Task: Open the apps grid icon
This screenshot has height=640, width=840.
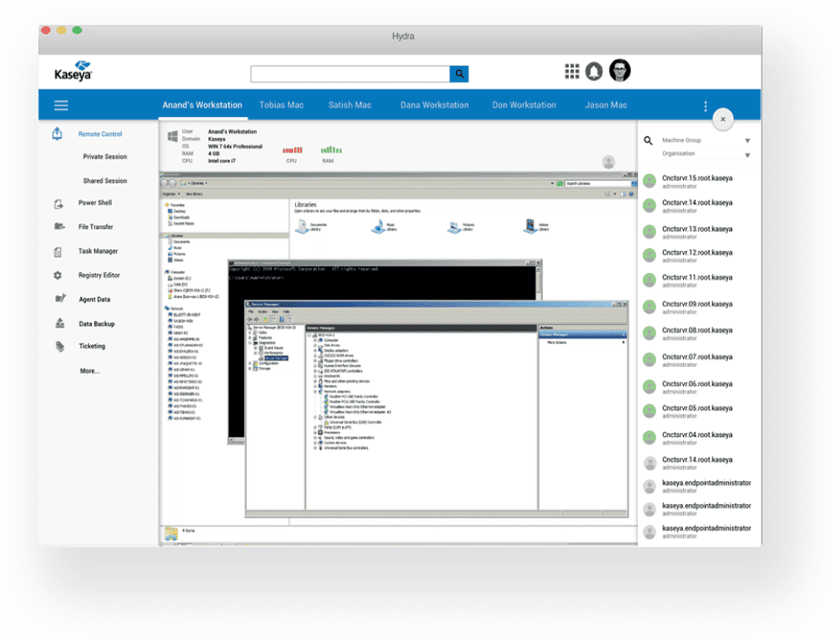Action: [571, 72]
